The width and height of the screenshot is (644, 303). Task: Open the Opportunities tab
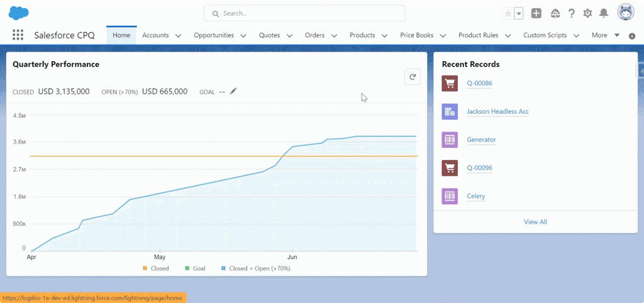(214, 35)
